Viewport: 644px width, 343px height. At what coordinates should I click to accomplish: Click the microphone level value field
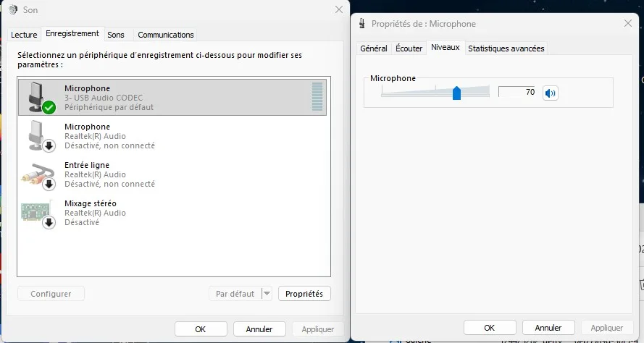tap(519, 92)
